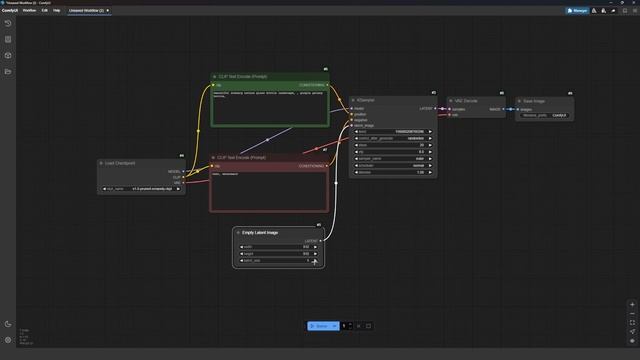Open the Queue button dropdown arrow
The height and width of the screenshot is (360, 640).
click(335, 326)
